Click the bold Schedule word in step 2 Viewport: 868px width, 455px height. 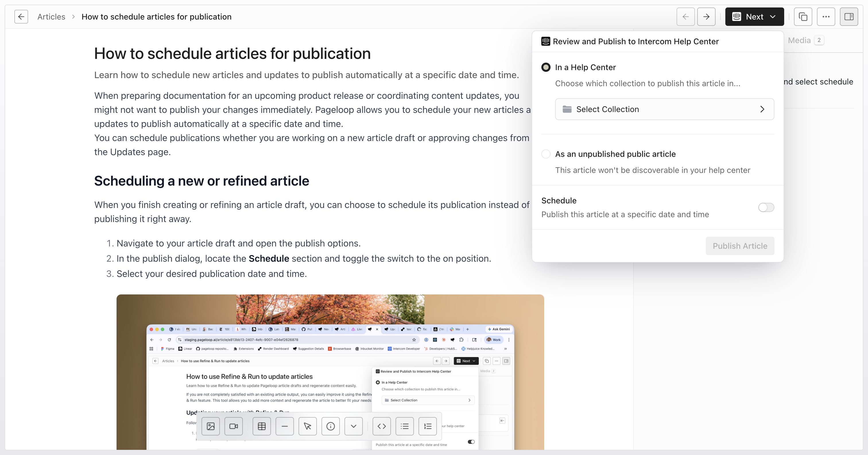[x=269, y=258]
